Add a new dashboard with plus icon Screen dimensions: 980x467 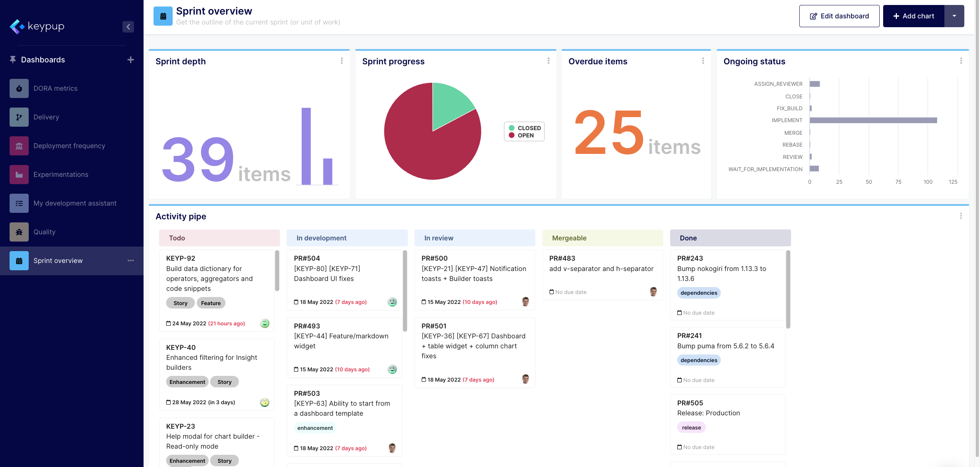click(131, 60)
